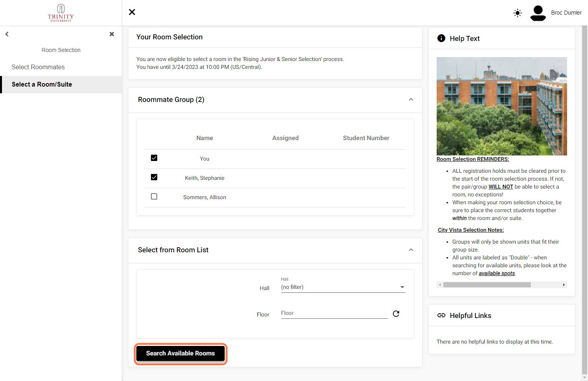
Task: Toggle the light/dark theme sun icon
Action: coord(517,13)
